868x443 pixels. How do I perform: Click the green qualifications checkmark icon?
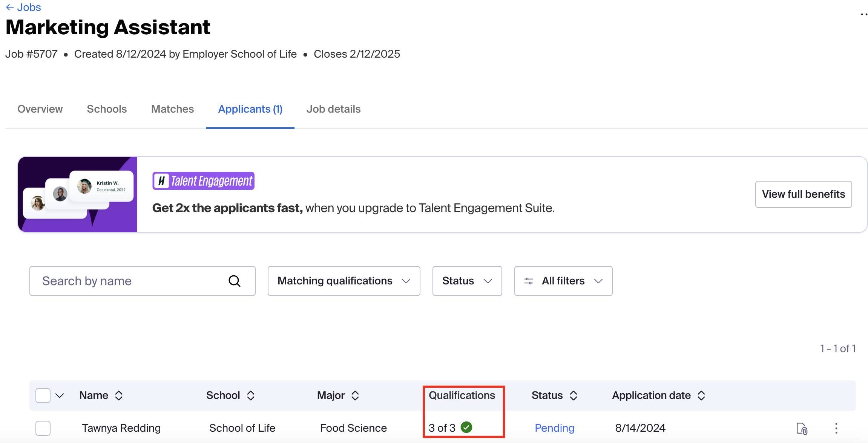pyautogui.click(x=466, y=427)
